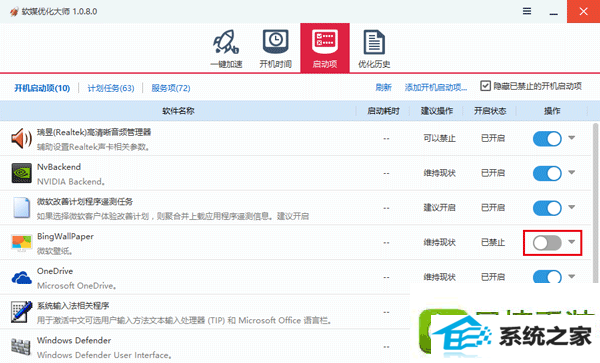Open the 开机时间 clock tab
Image resolution: width=600 pixels, height=363 pixels.
(276, 49)
